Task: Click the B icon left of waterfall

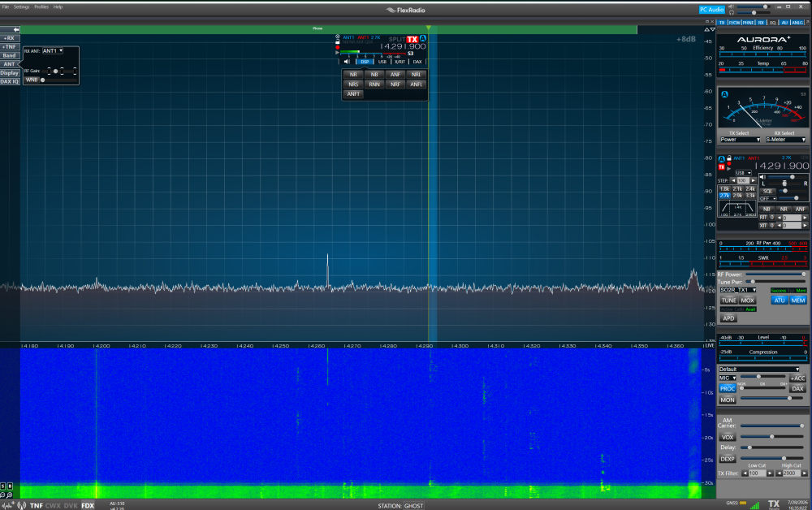Action: [10, 486]
